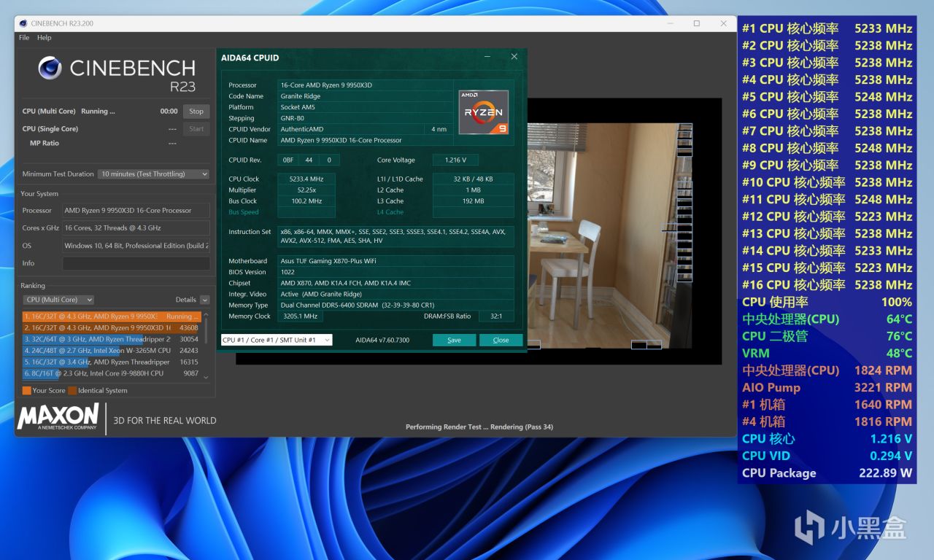Open the Help menu in Cinebench

(x=45, y=38)
